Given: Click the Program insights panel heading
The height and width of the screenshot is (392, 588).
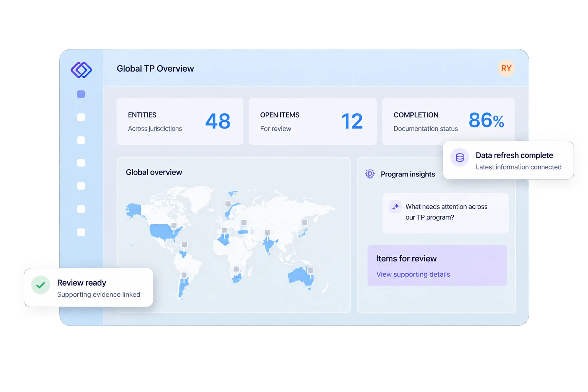Looking at the screenshot, I should pyautogui.click(x=408, y=174).
